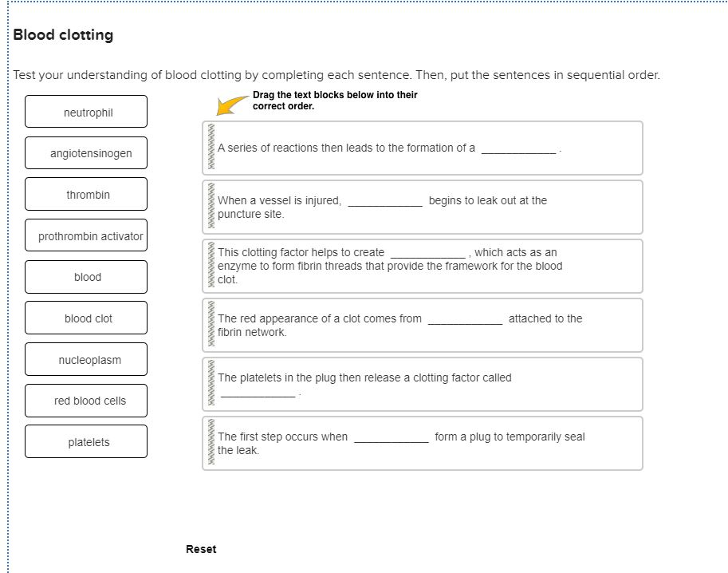
Task: Click the drag handle on the first sentence block
Action: [210, 148]
